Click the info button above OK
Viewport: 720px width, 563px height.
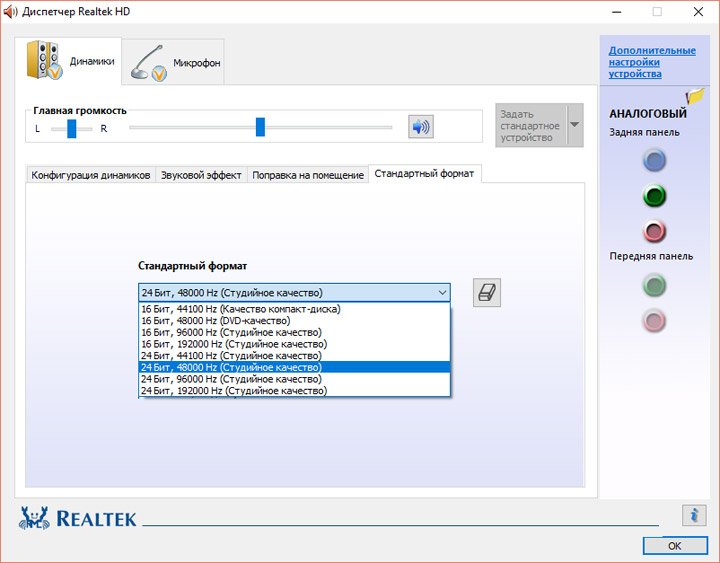[694, 515]
